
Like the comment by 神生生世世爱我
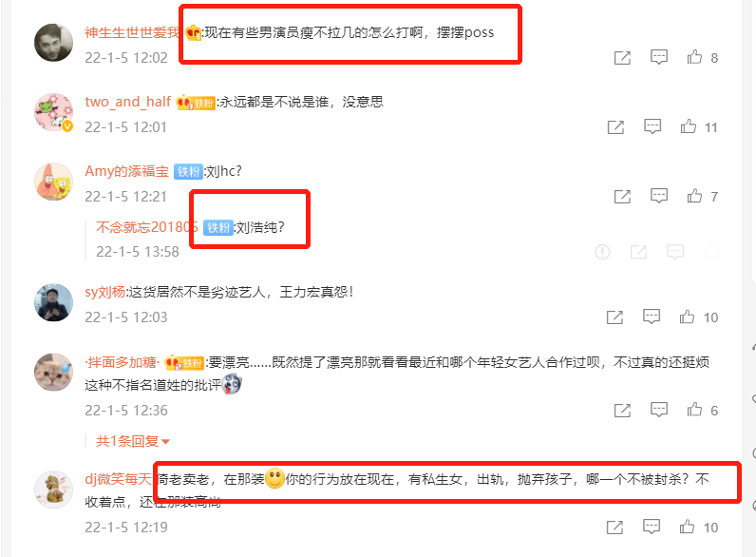coord(694,57)
